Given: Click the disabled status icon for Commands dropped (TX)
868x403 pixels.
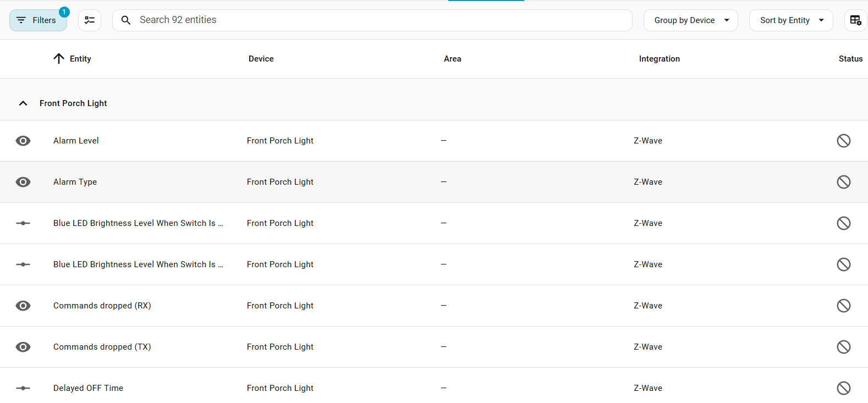Looking at the screenshot, I should click(843, 347).
